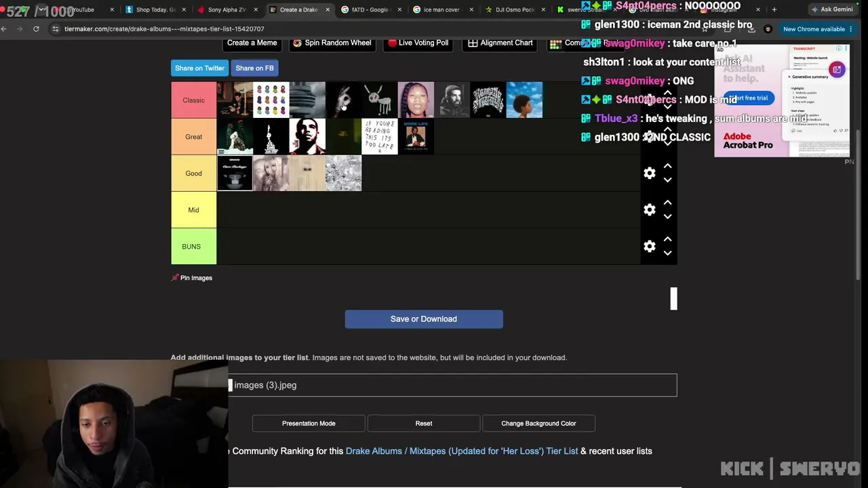View site information icon in address bar
The width and height of the screenshot is (868, 488).
pyautogui.click(x=56, y=29)
